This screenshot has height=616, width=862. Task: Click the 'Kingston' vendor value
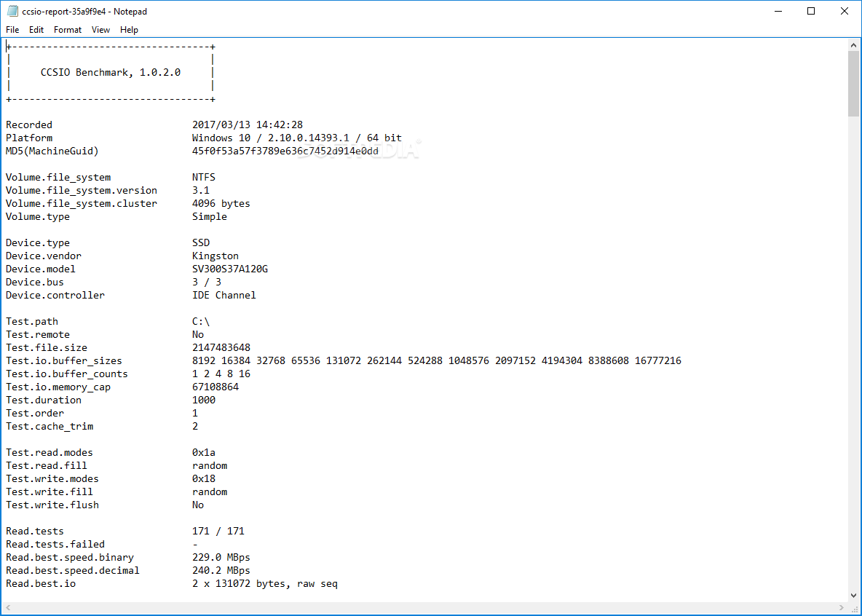(215, 256)
